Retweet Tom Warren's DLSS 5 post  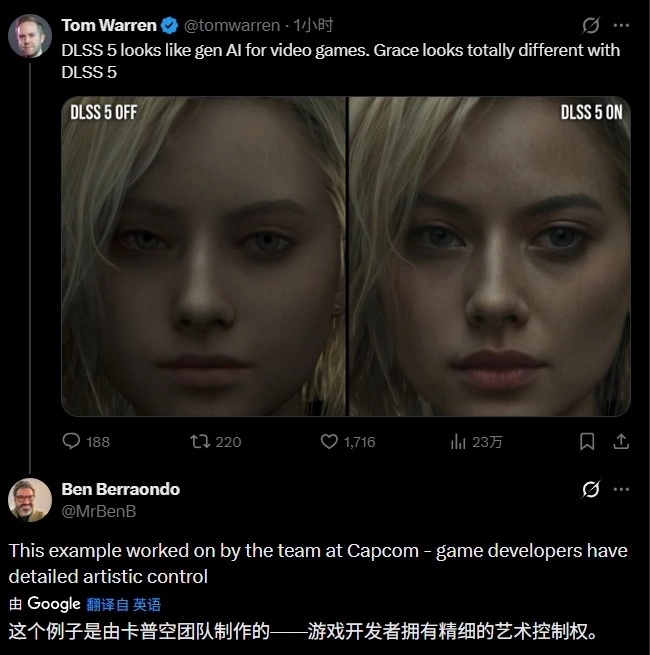[x=216, y=442]
